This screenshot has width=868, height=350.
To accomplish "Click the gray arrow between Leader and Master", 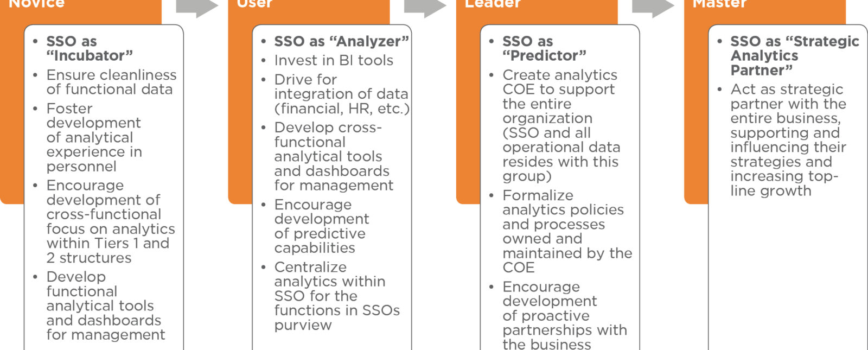I will coord(653,8).
